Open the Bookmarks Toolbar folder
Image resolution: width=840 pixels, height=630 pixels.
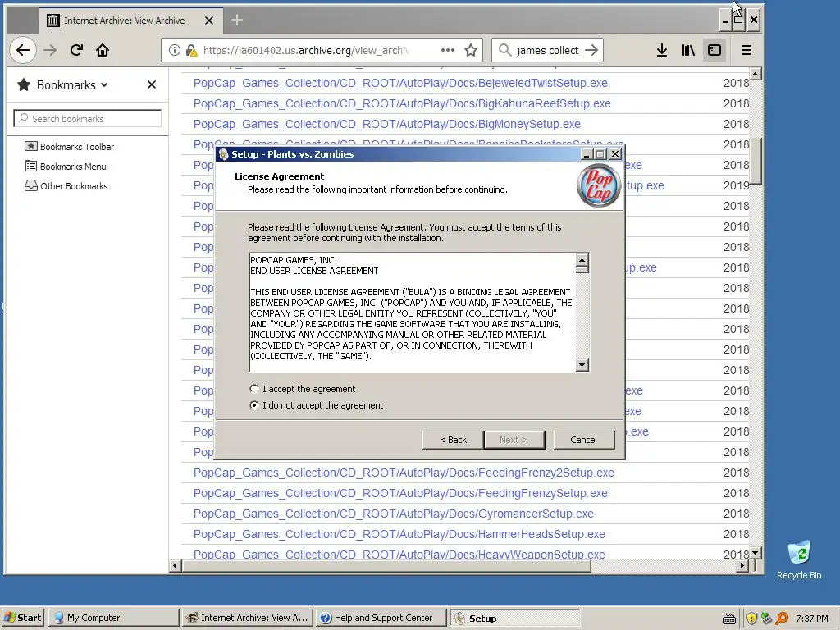70,147
